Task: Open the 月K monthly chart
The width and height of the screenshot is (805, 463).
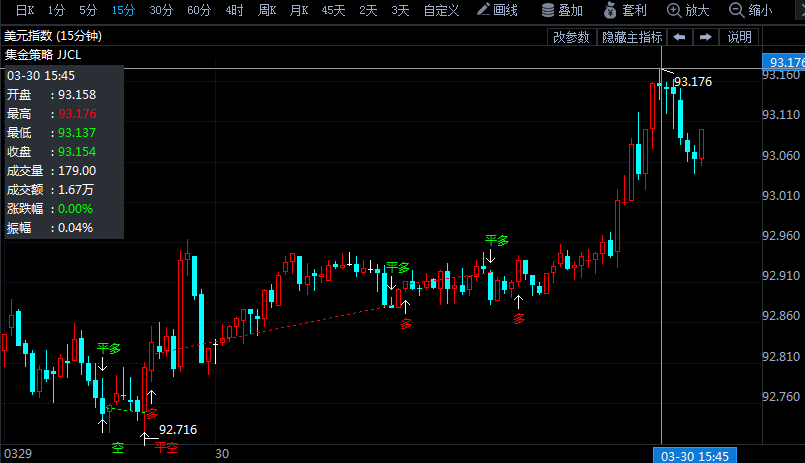Action: 299,10
